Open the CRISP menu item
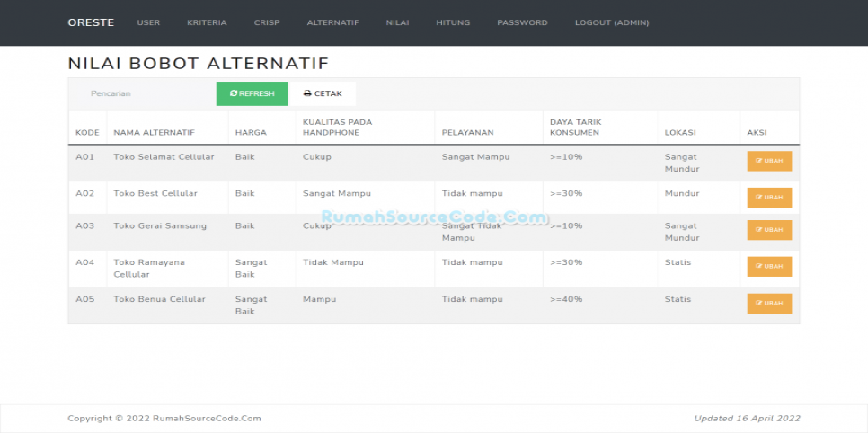 pyautogui.click(x=267, y=22)
